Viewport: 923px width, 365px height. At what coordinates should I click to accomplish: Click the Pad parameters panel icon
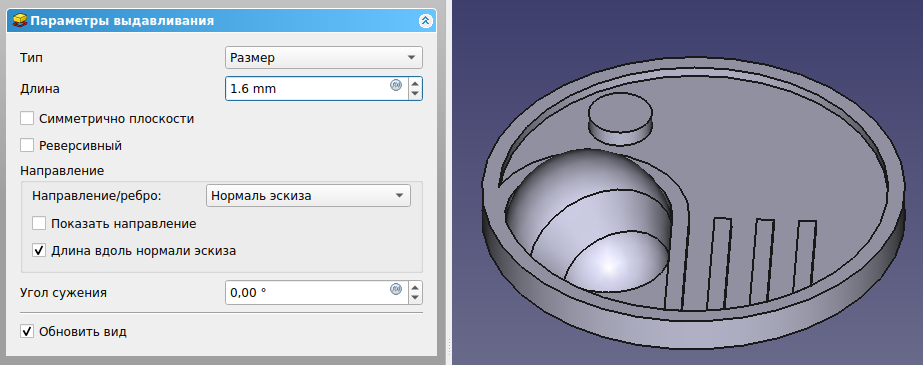point(19,21)
